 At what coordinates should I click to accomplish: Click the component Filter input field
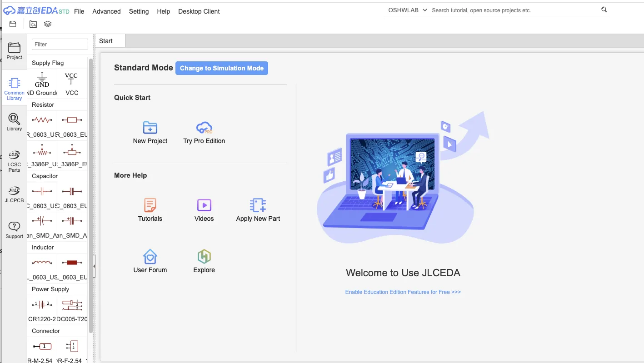[x=60, y=44]
